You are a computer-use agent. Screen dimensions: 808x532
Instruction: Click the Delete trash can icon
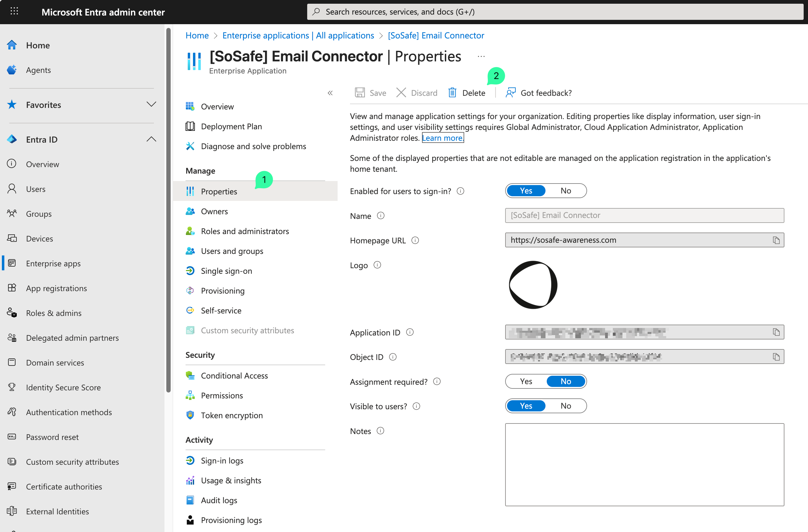coord(452,93)
